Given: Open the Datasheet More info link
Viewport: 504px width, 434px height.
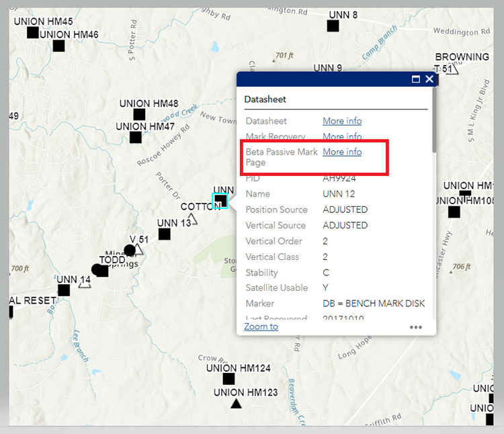Looking at the screenshot, I should pos(342,121).
